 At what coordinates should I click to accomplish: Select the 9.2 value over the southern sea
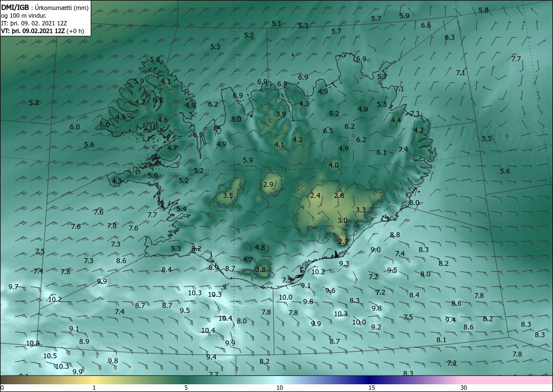(x=376, y=327)
